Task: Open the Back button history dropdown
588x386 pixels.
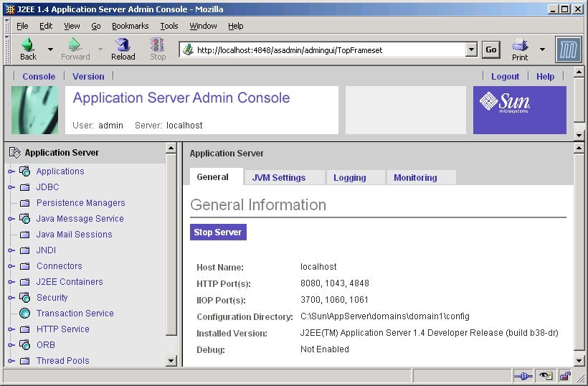Action: click(50, 49)
